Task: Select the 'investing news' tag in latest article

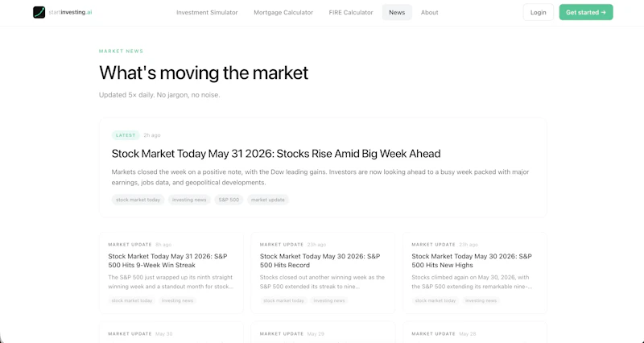Action: pyautogui.click(x=189, y=200)
